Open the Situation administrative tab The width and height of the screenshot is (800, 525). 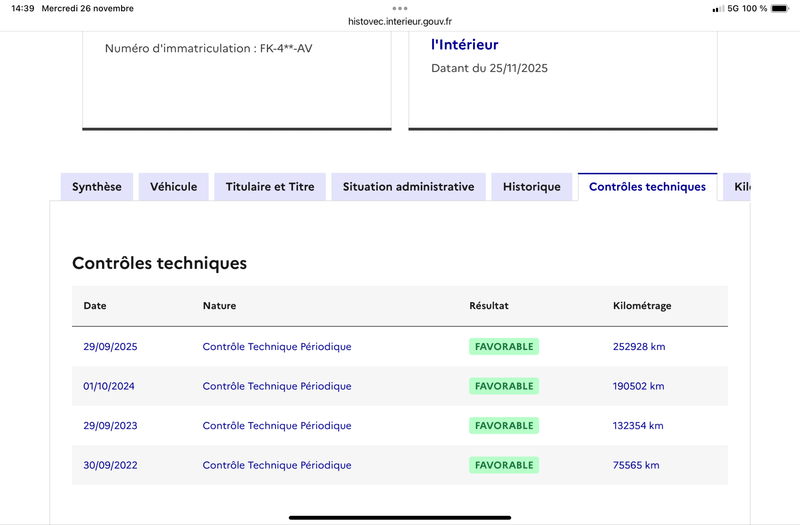(408, 187)
